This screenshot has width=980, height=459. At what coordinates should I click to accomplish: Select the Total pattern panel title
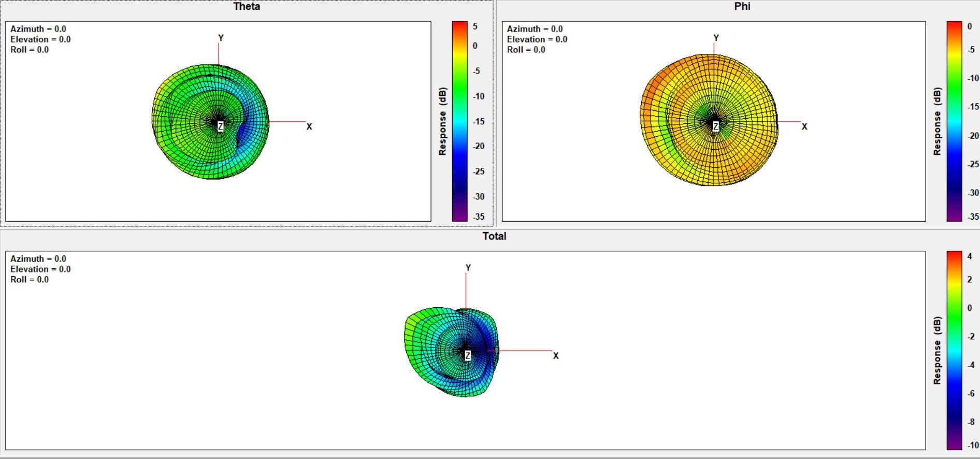click(x=494, y=236)
